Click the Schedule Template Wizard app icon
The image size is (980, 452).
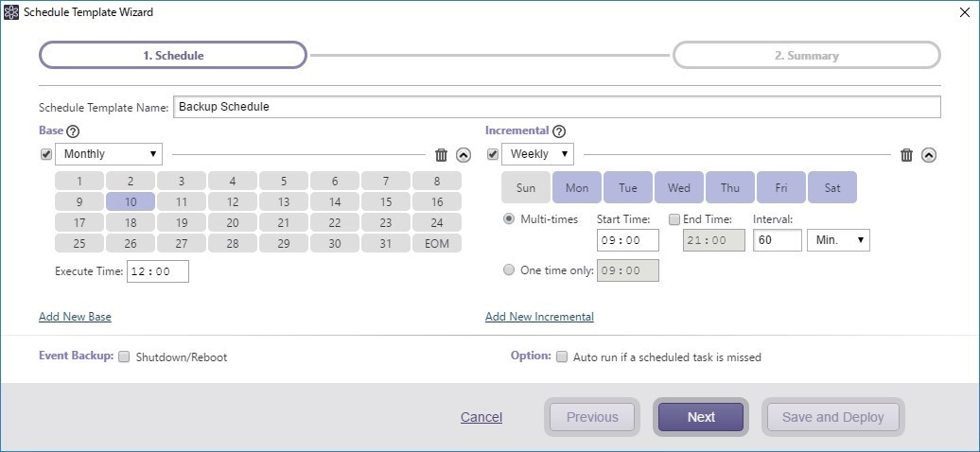10,12
